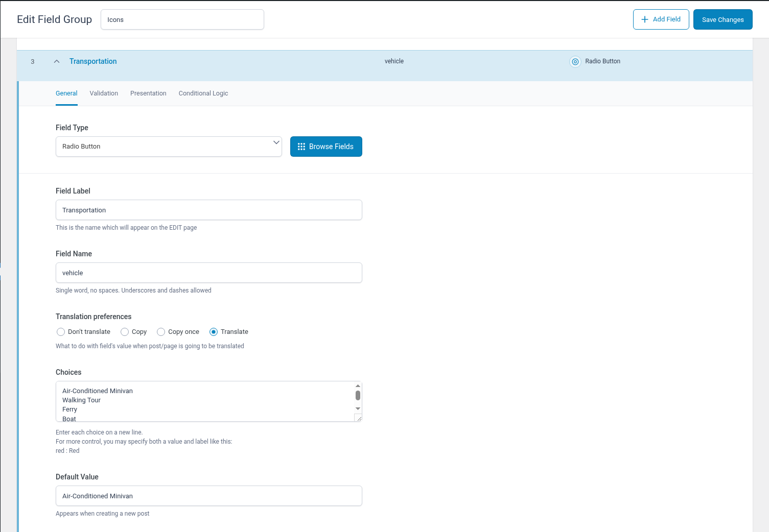Viewport: 769px width, 532px height.
Task: Open the Field Type dropdown
Action: click(169, 147)
